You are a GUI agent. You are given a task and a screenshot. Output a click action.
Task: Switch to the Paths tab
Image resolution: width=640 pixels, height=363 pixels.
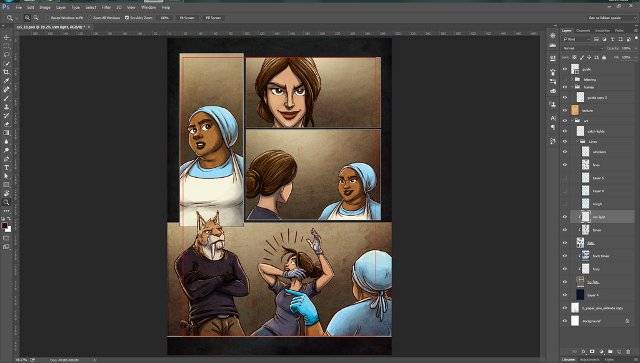coord(619,31)
